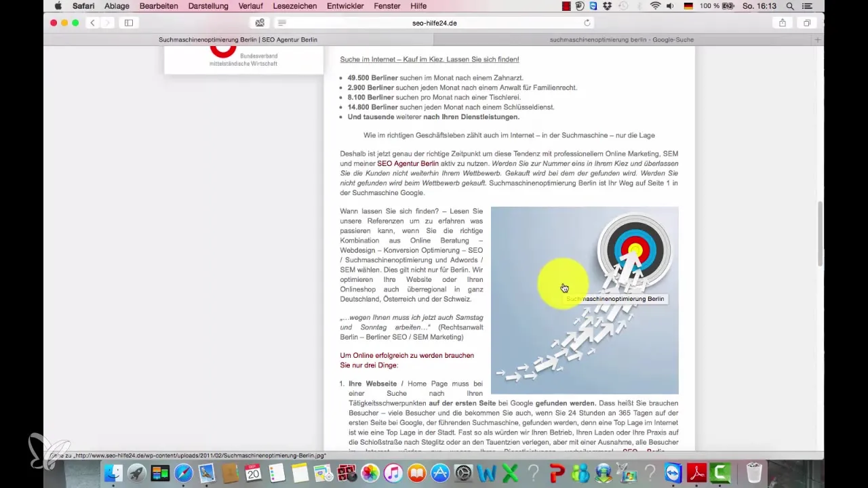This screenshot has height=488, width=868.
Task: Open Microsoft Excel in the Dock
Action: coord(510,473)
